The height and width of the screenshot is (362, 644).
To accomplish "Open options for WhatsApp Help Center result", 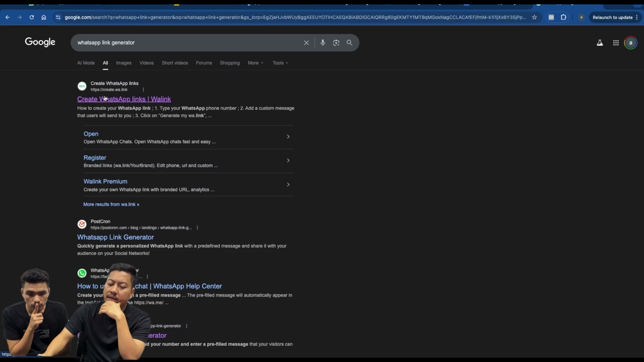I will point(147,277).
